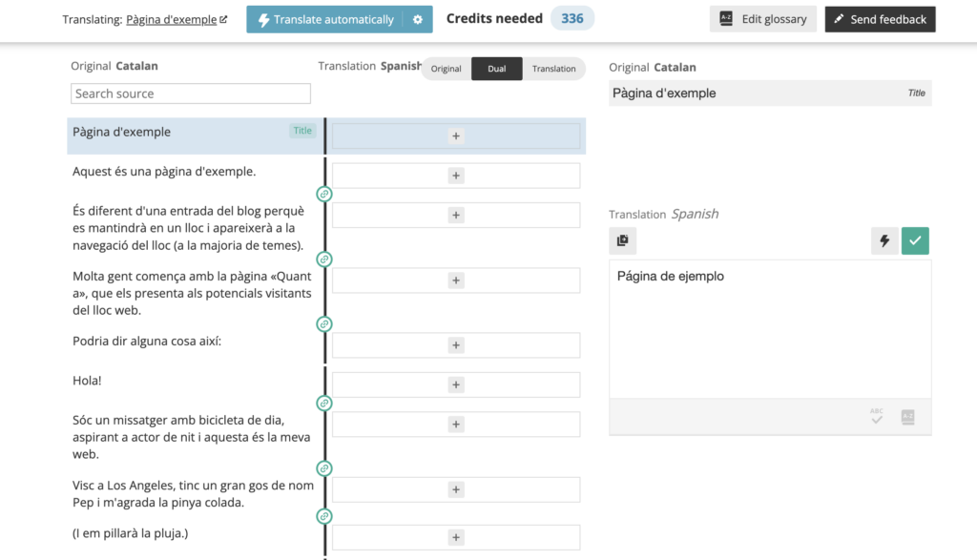Click the ABC spell check icon
Image resolution: width=977 pixels, height=560 pixels.
[x=877, y=417]
